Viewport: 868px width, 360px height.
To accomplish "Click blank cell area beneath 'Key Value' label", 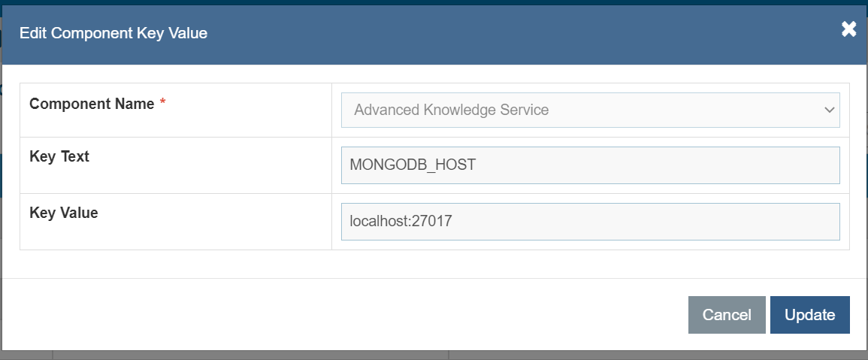I will (173, 235).
